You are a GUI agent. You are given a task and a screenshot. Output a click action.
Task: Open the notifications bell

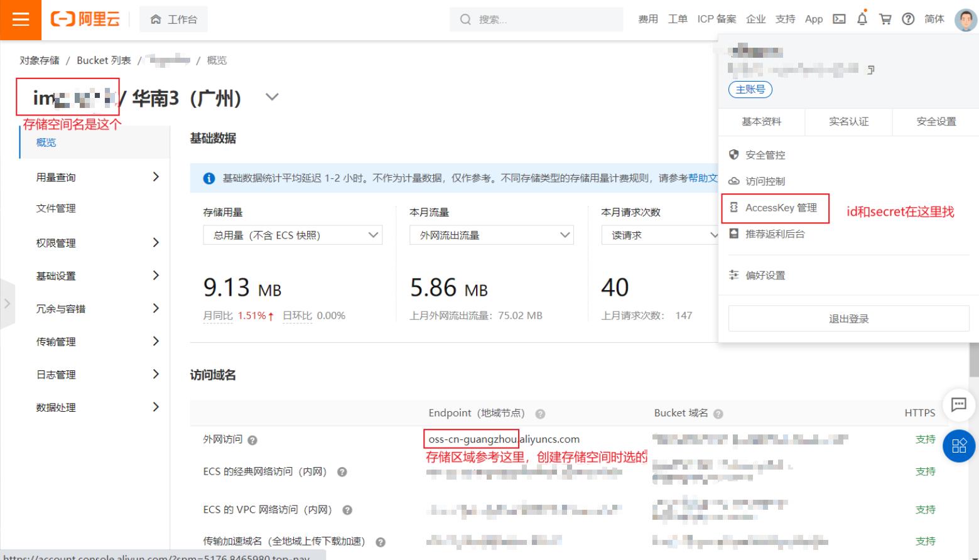862,19
